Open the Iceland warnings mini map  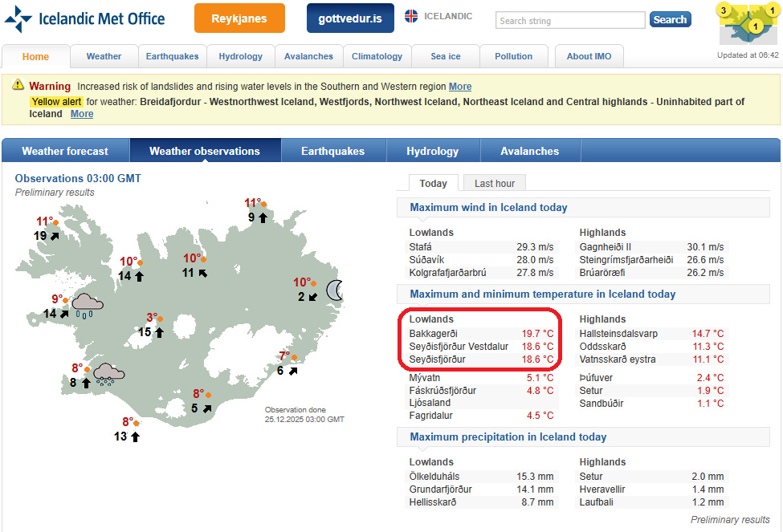[x=748, y=25]
